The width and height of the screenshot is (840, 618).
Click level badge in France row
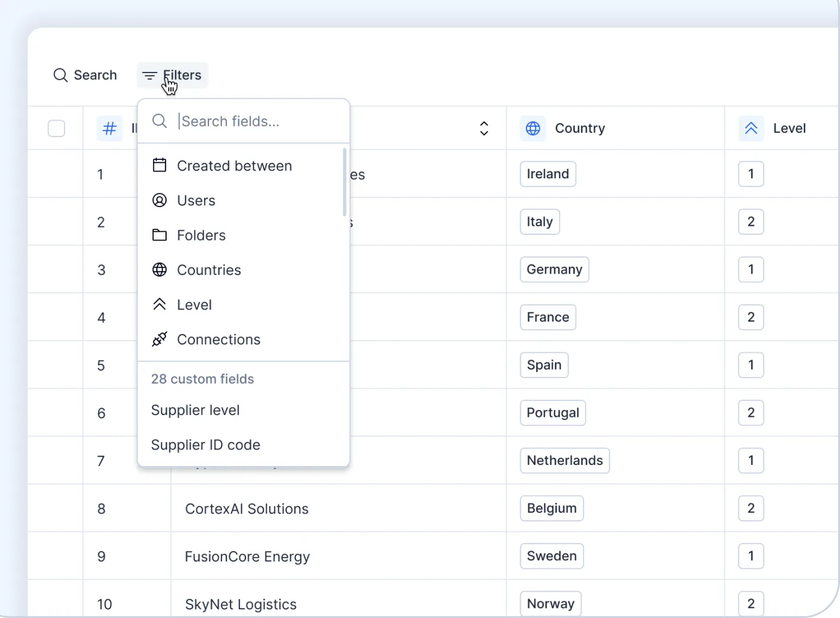click(751, 317)
